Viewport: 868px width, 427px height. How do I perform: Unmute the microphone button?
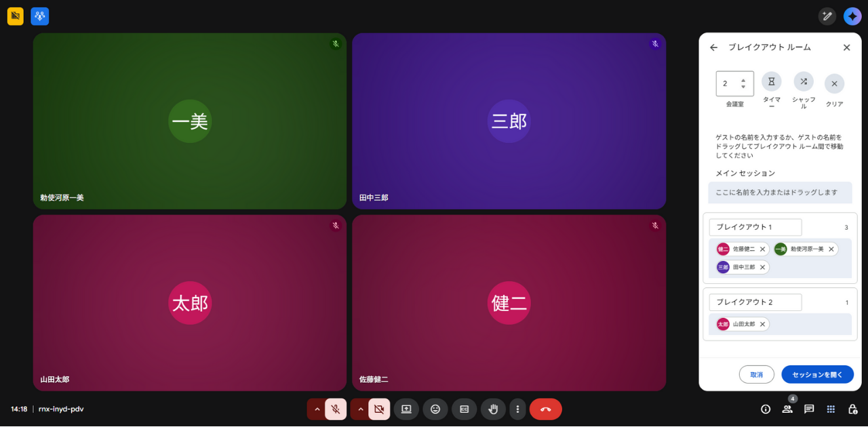336,409
